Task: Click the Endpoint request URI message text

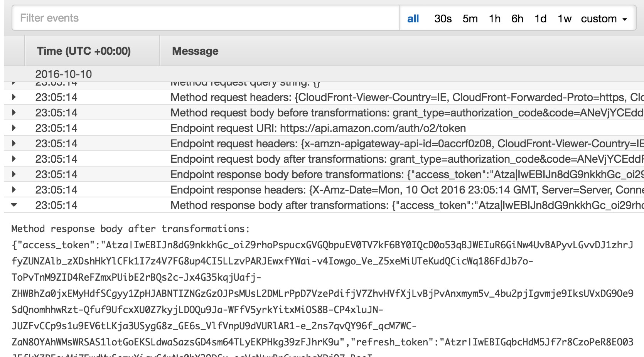Action: click(x=318, y=128)
